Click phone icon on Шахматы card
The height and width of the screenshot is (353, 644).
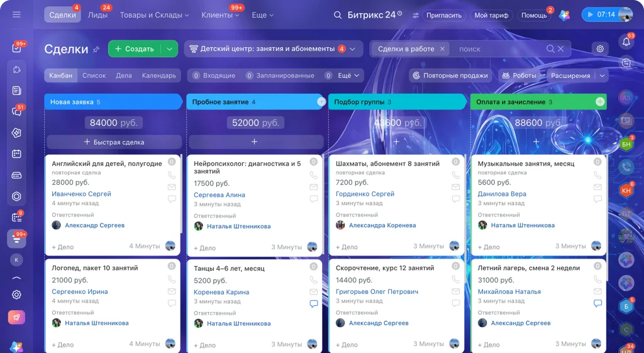coord(455,175)
